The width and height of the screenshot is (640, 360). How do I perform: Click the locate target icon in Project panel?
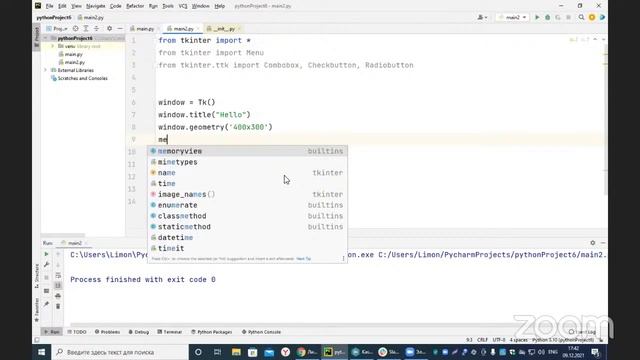(x=76, y=29)
